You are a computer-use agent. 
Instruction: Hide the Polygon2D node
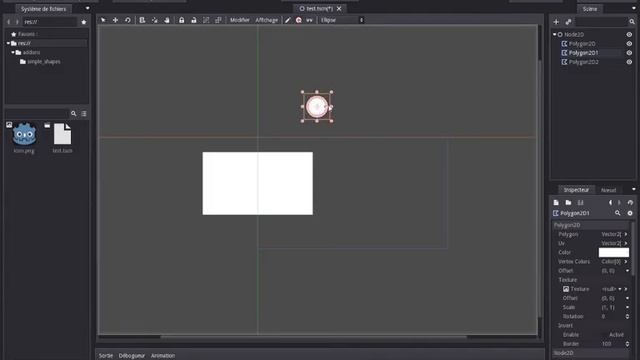(x=629, y=44)
